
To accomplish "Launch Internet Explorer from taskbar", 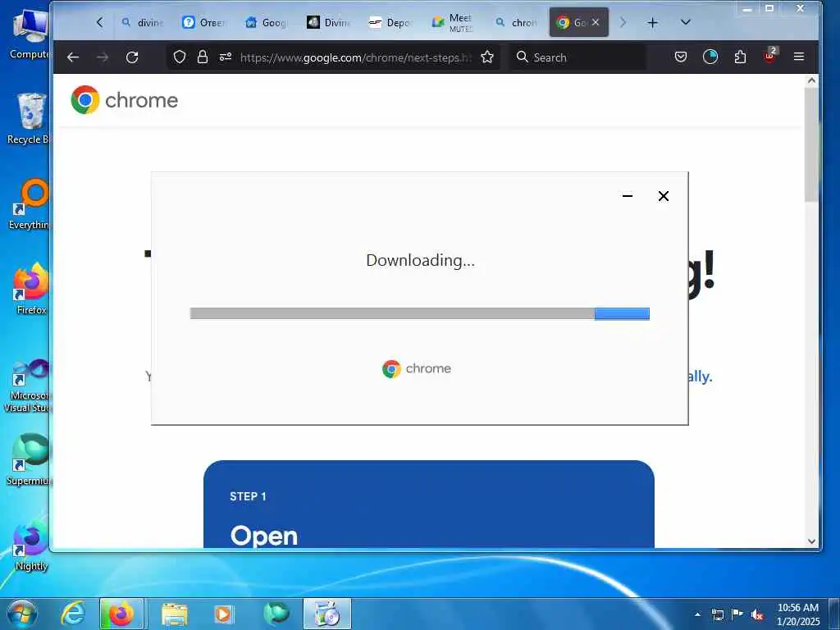I will coord(72,614).
